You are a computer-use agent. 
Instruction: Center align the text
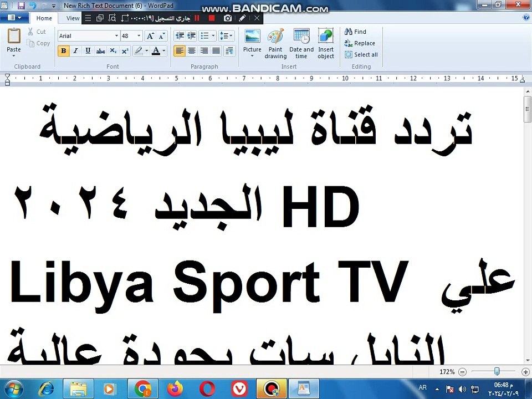click(x=192, y=51)
